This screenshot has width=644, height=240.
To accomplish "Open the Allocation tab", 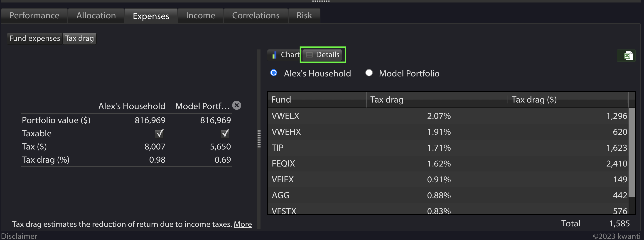I will 96,16.
